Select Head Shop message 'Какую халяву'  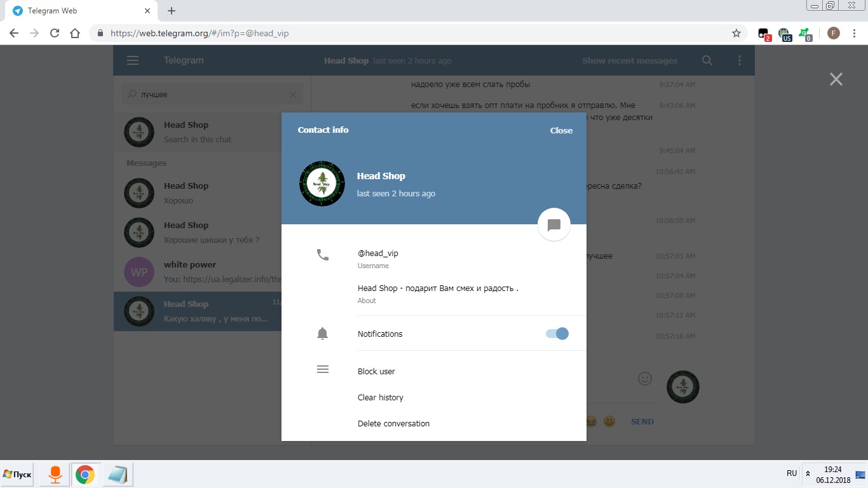(x=198, y=311)
